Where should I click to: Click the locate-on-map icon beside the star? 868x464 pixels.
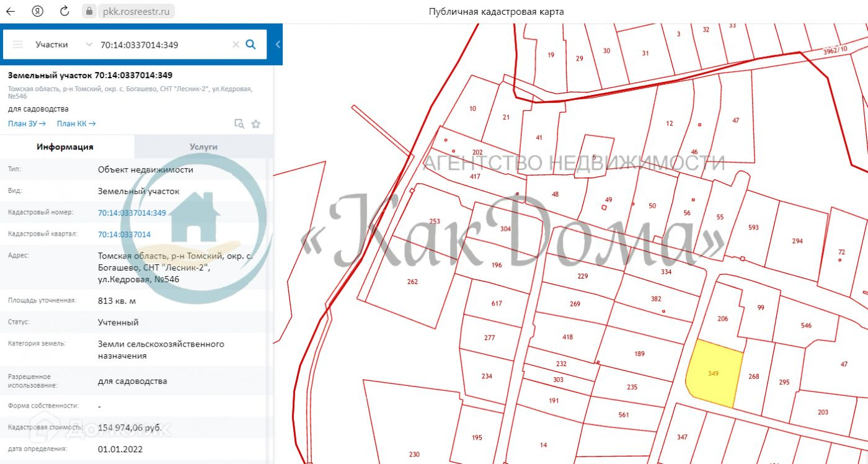239,123
